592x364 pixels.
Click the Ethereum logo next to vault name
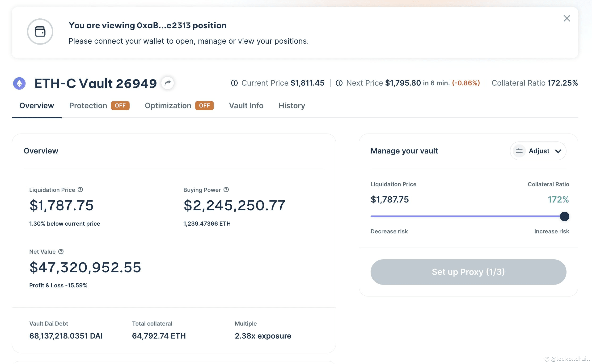coord(20,83)
